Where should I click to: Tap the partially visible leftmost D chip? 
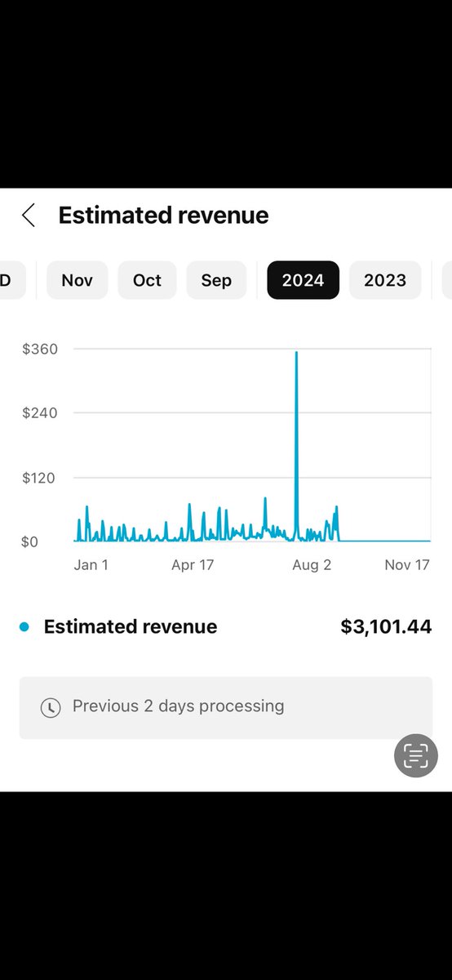click(x=11, y=280)
